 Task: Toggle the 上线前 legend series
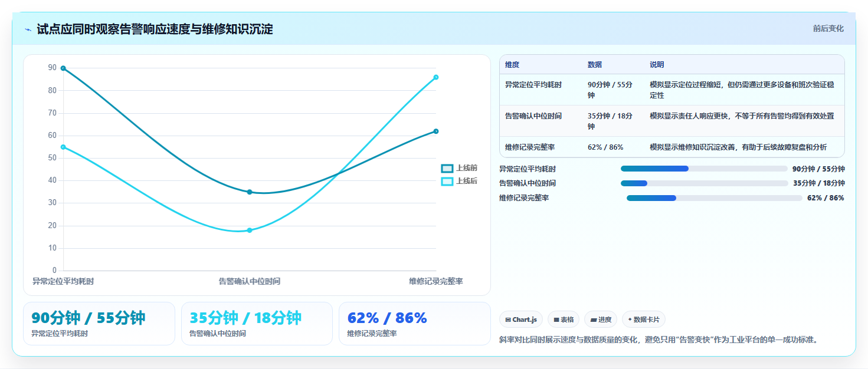pos(459,168)
